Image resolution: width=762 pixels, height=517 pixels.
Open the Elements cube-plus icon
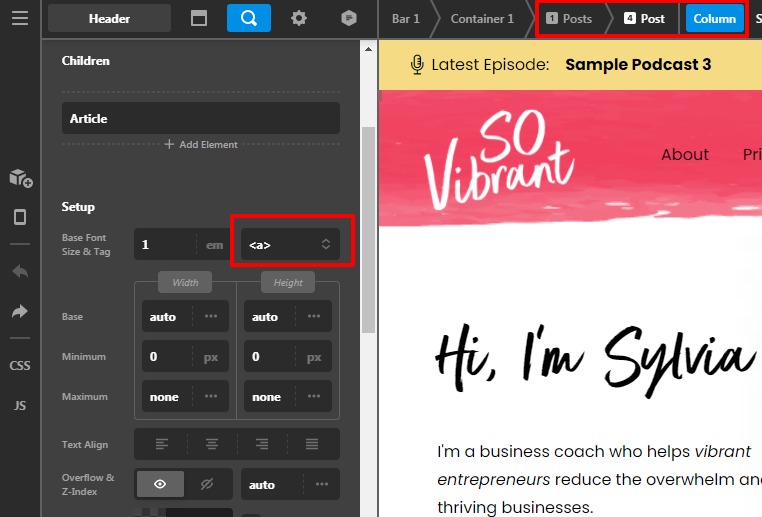coord(20,178)
